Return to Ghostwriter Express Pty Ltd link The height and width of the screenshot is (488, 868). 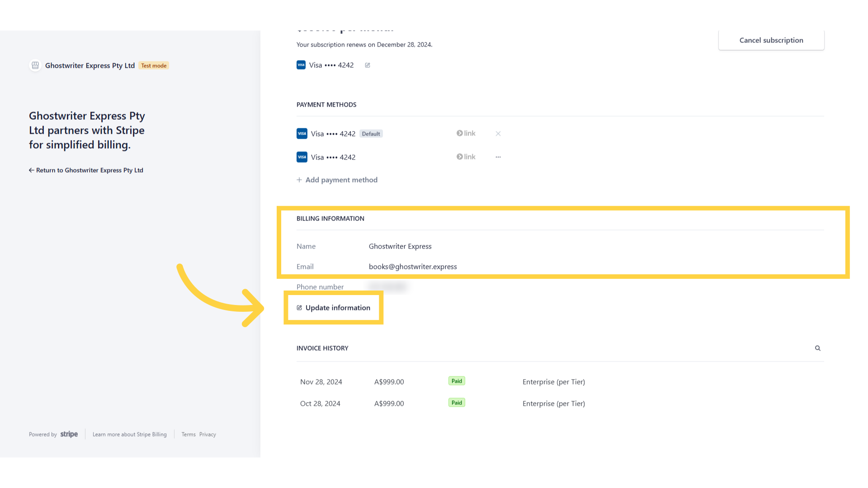point(86,170)
